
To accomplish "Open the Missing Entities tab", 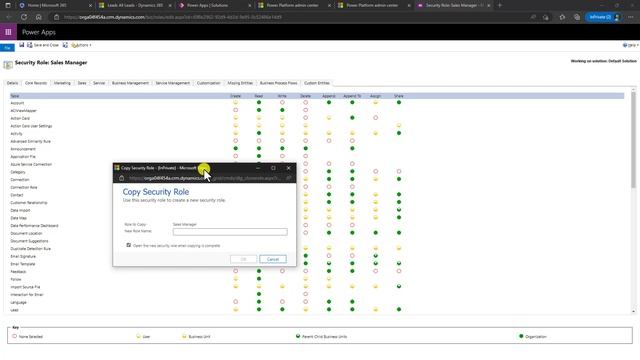I will tap(240, 83).
